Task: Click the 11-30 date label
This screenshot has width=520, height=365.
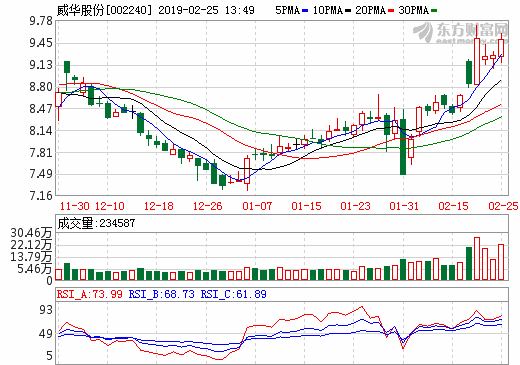Action: click(74, 206)
